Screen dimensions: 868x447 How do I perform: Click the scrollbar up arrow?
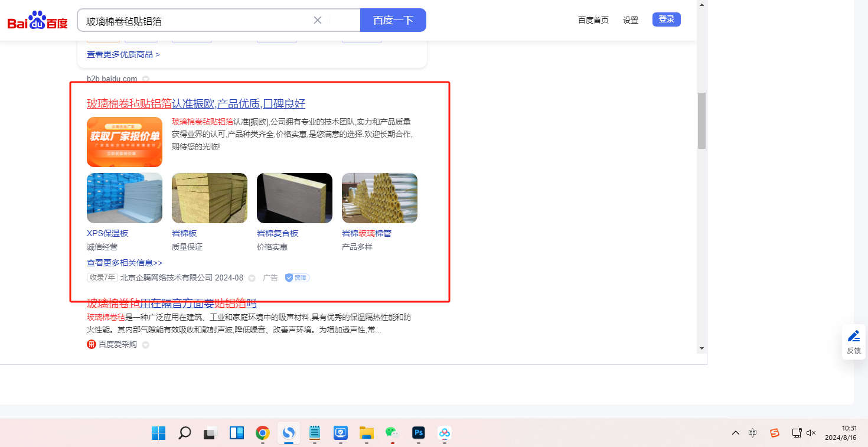pyautogui.click(x=701, y=5)
